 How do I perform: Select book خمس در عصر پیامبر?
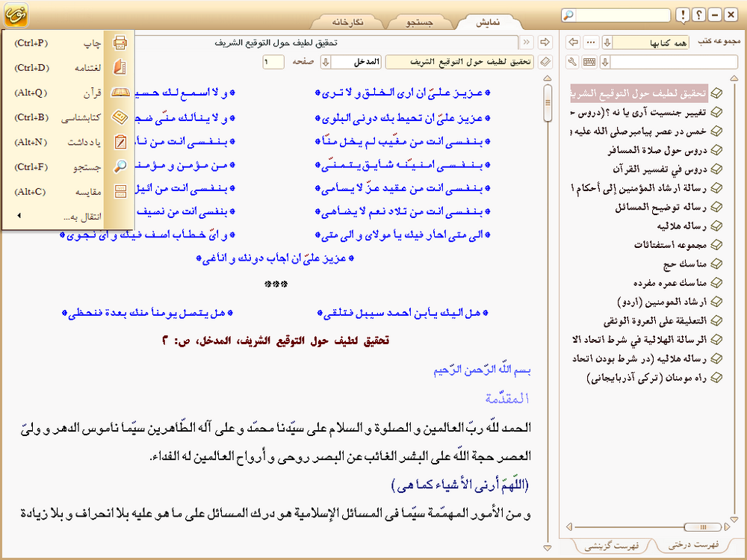[639, 131]
